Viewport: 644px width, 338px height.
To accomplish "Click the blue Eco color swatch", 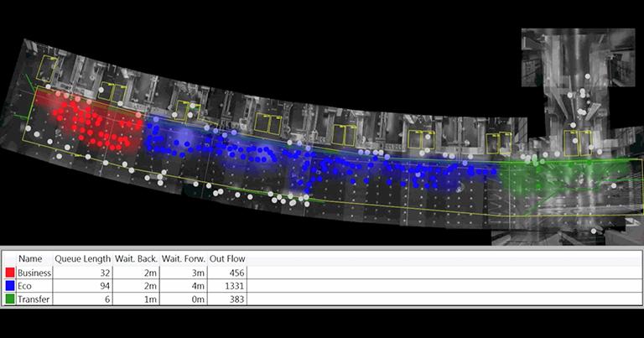I will click(x=10, y=286).
